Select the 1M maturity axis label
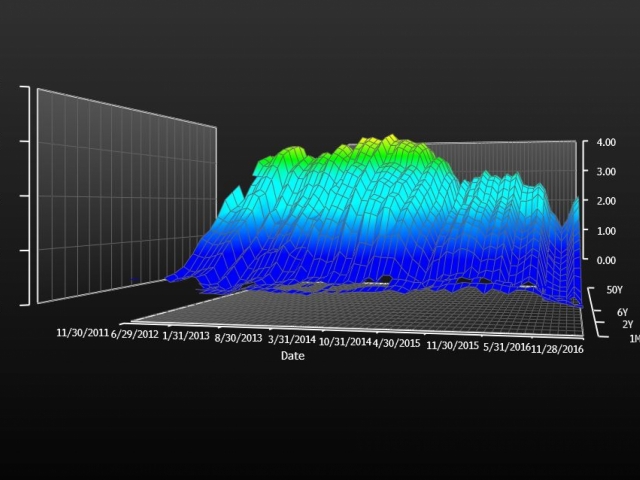 (x=633, y=340)
